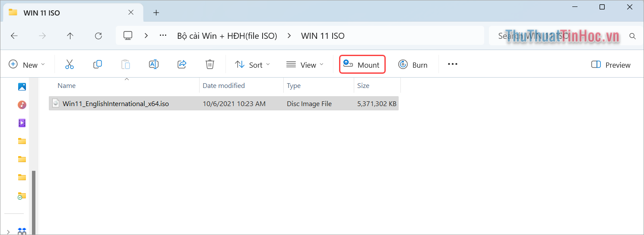Open the Videos sidebar shortcut

pyautogui.click(x=22, y=123)
